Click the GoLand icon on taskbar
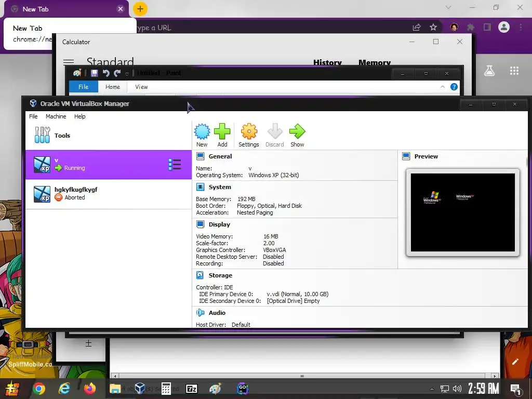 243,389
